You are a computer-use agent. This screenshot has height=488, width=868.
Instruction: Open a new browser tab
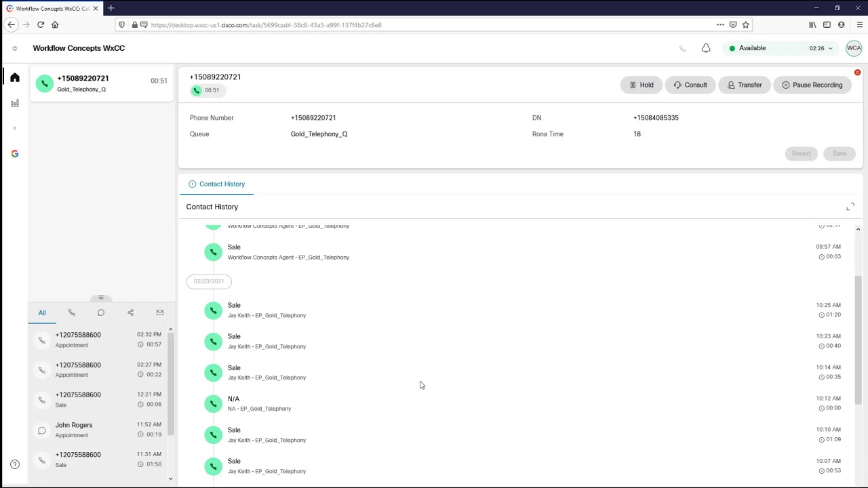point(111,8)
